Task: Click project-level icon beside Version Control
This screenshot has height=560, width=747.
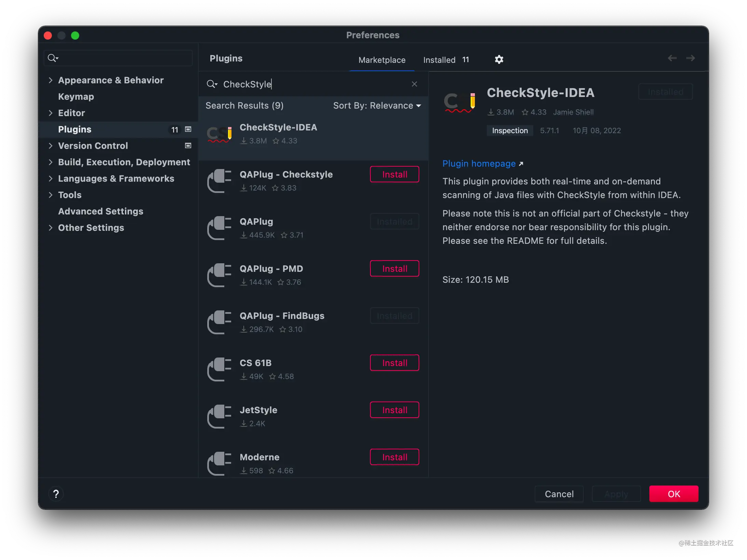Action: pos(188,145)
